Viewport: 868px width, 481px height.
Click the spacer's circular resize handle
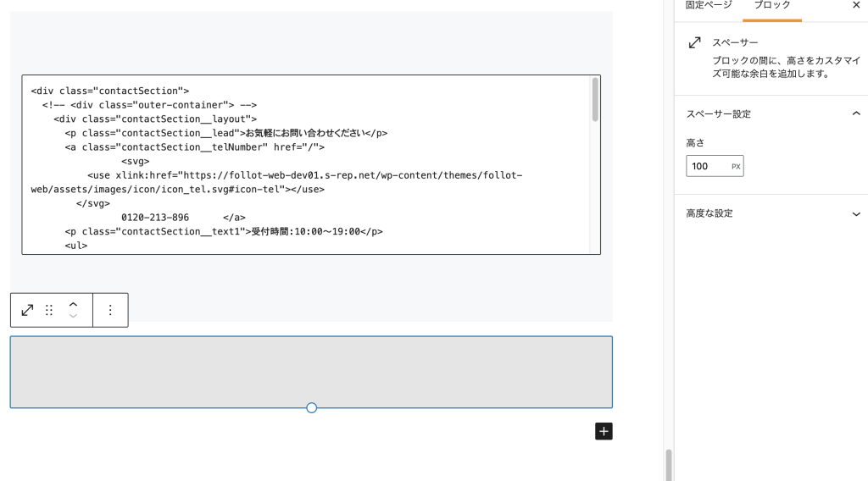tap(311, 408)
